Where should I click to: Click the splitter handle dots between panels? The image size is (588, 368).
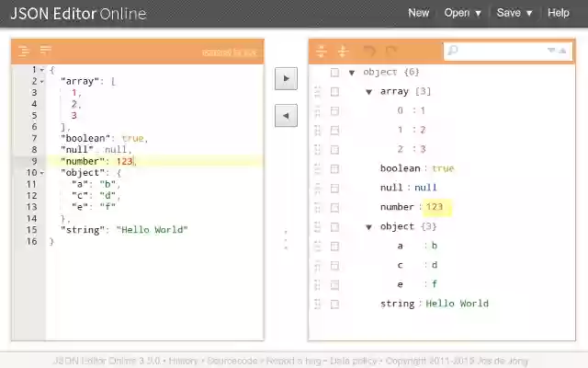pyautogui.click(x=286, y=239)
